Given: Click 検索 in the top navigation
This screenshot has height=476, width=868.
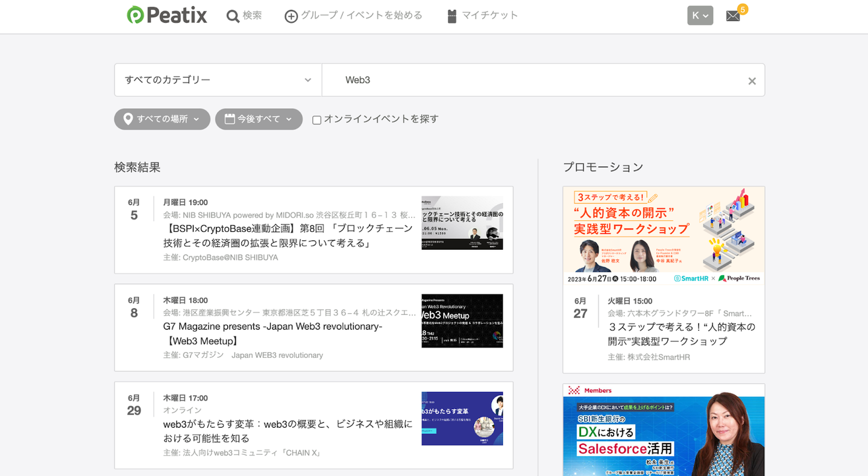Looking at the screenshot, I should click(253, 16).
